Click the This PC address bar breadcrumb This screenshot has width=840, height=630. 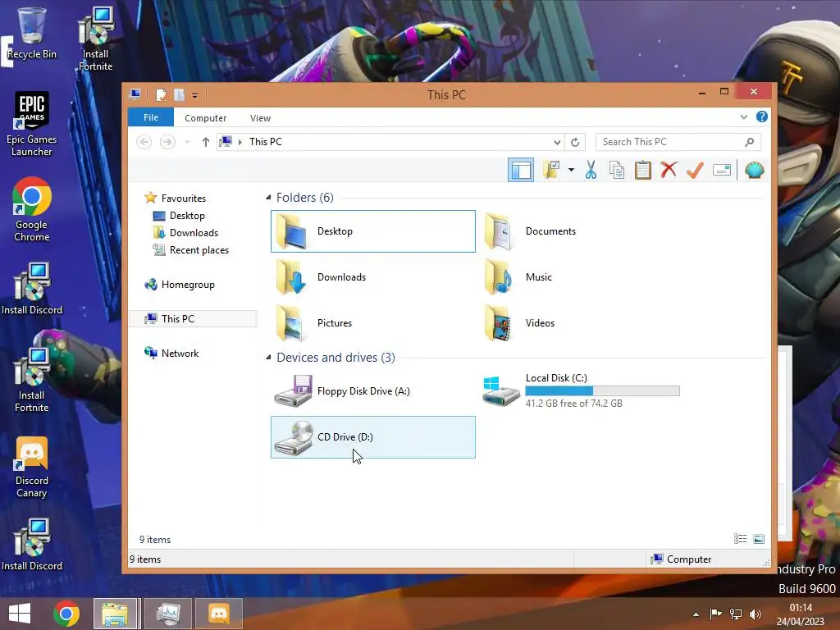pos(265,142)
